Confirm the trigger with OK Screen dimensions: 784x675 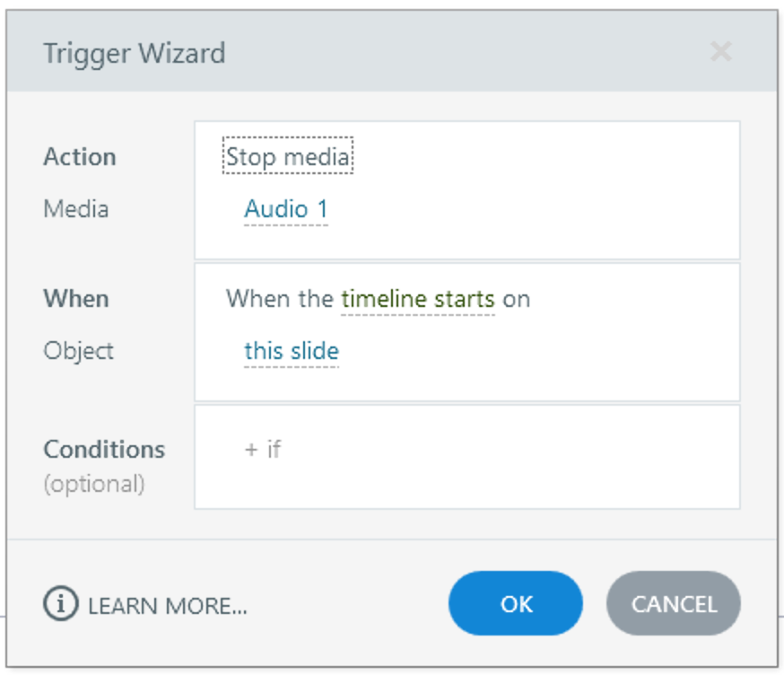click(x=516, y=604)
